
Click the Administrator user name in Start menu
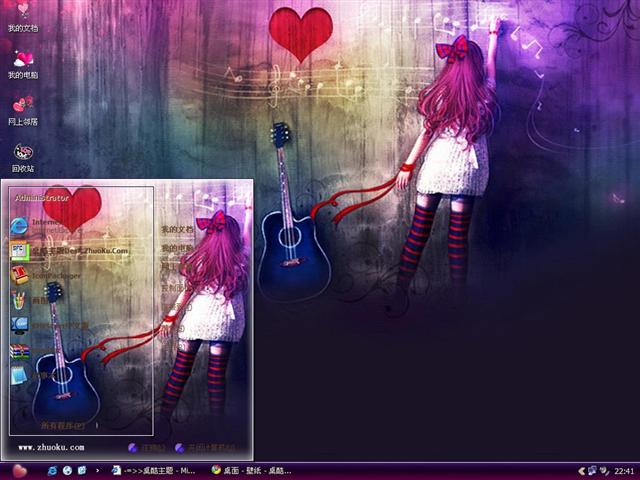click(42, 198)
